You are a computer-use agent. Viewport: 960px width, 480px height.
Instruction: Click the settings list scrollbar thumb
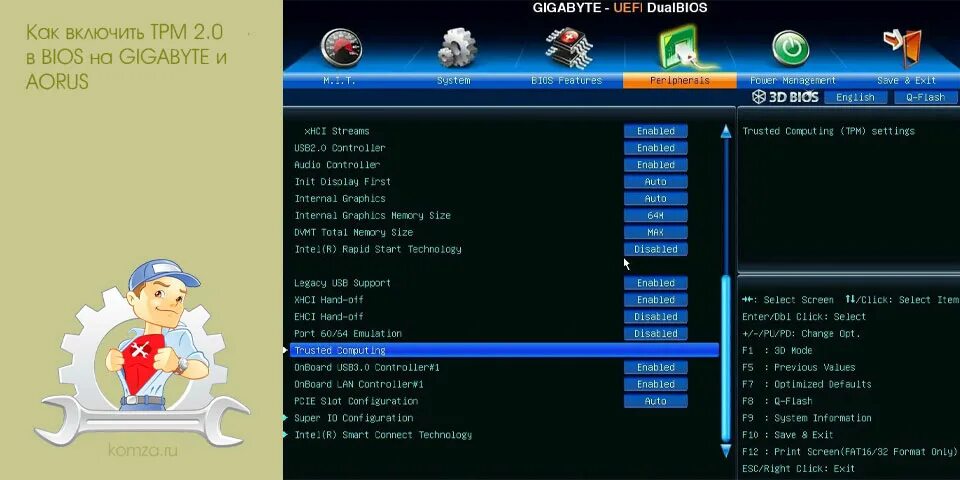726,358
